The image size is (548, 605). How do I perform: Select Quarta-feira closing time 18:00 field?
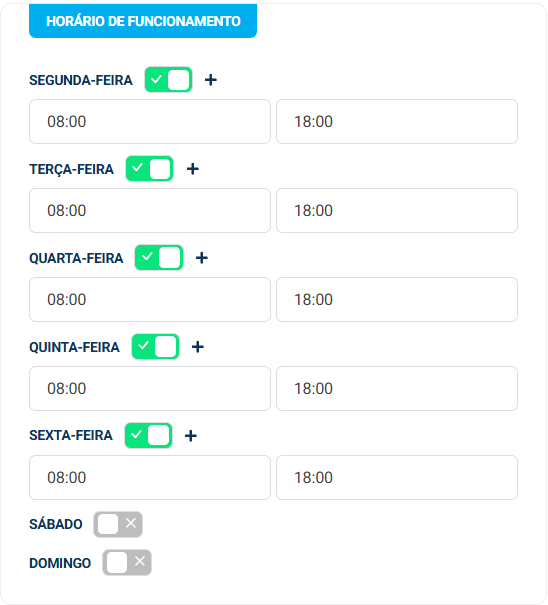(397, 299)
